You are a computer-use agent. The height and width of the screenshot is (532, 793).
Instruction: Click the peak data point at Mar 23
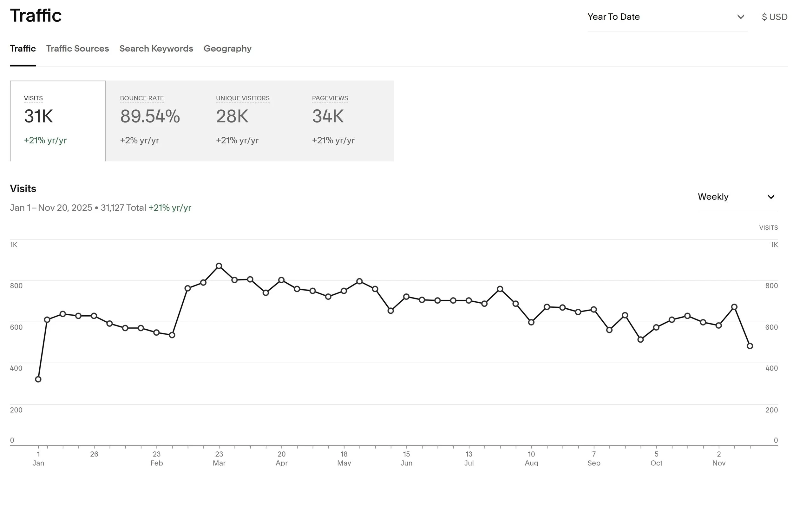(x=219, y=266)
